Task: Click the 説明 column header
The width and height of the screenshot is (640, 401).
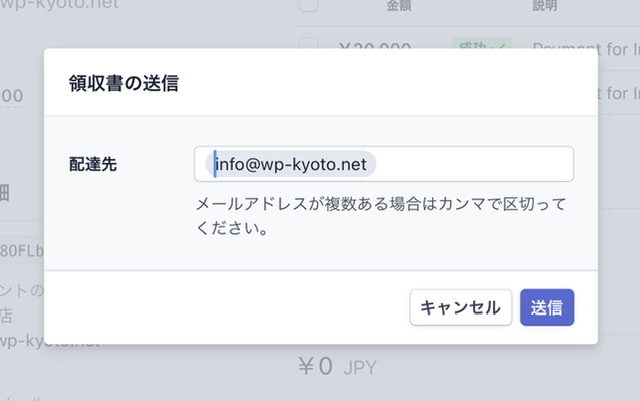Action: (546, 6)
